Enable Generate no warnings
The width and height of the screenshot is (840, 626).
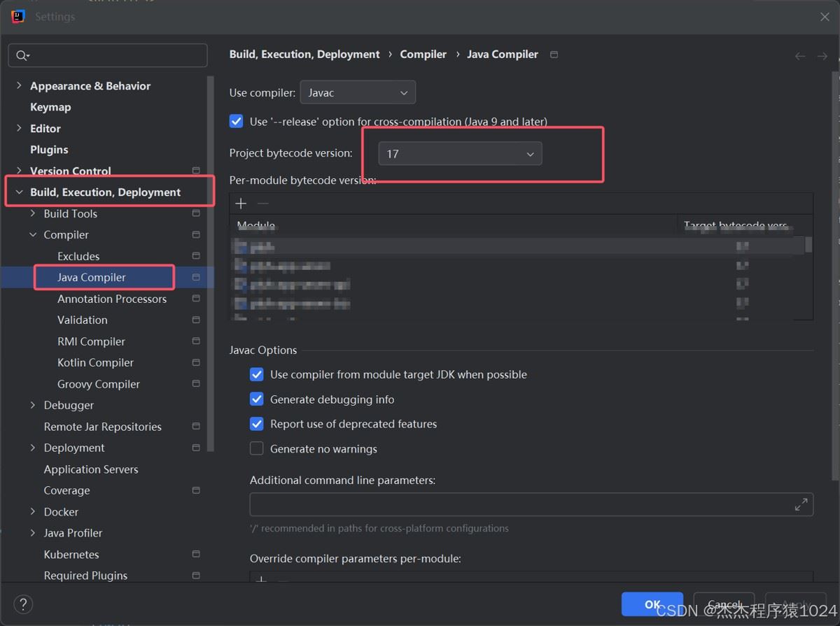tap(257, 449)
